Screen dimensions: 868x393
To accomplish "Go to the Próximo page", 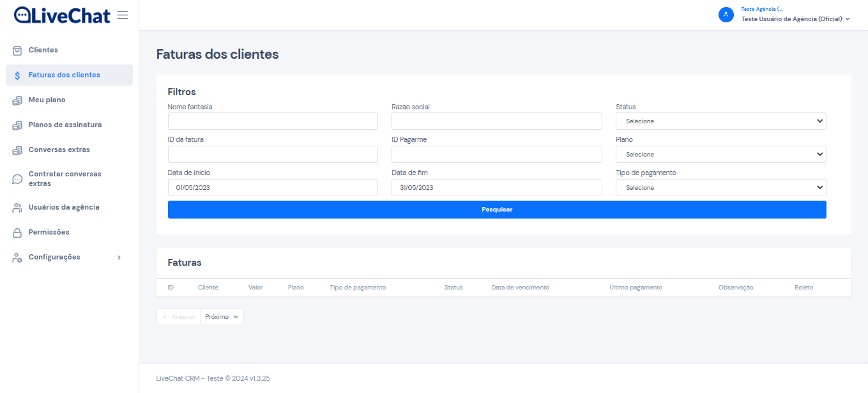I will tap(222, 317).
